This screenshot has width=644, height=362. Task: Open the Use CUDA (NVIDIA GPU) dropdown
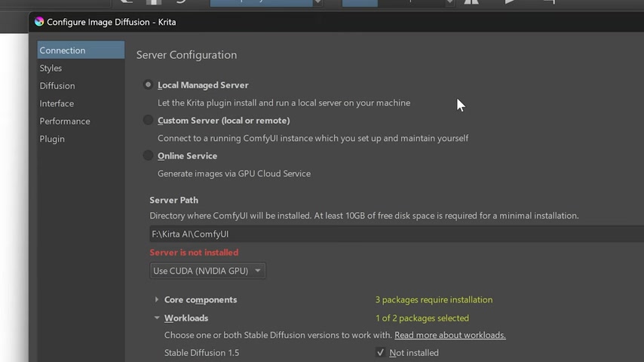pos(207,271)
